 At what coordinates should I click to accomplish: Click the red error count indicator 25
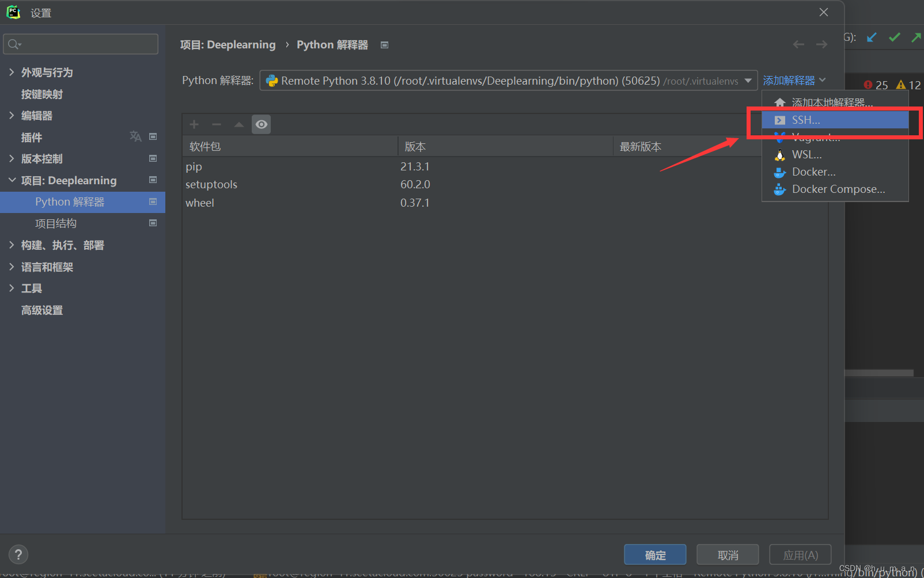876,85
